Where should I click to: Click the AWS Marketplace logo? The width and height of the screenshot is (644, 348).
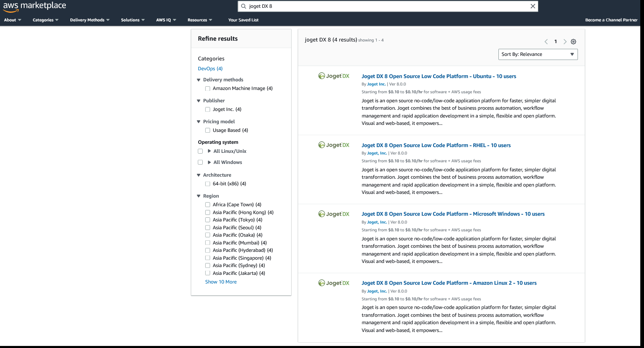pos(35,7)
